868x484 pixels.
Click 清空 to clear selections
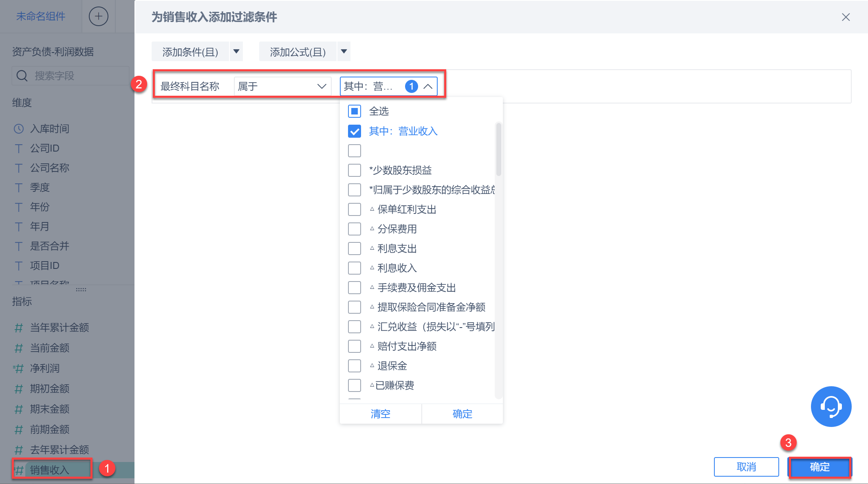(380, 414)
